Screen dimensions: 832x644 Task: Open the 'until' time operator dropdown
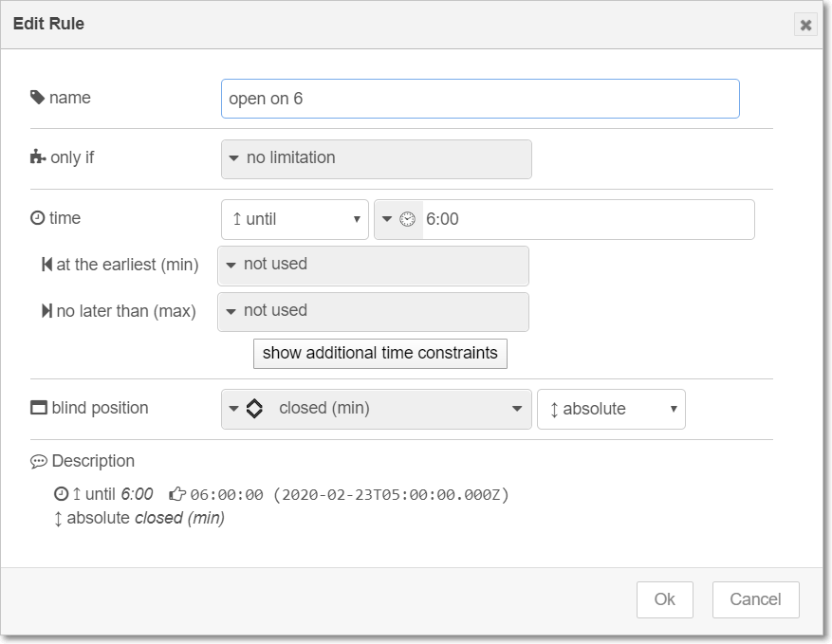coord(294,219)
